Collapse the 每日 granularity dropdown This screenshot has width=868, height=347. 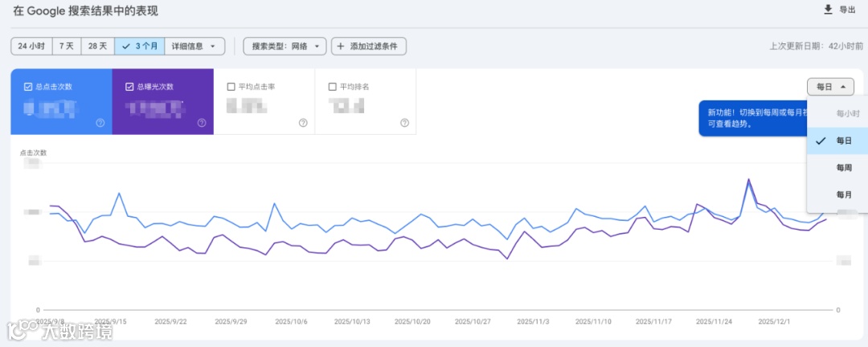[830, 87]
